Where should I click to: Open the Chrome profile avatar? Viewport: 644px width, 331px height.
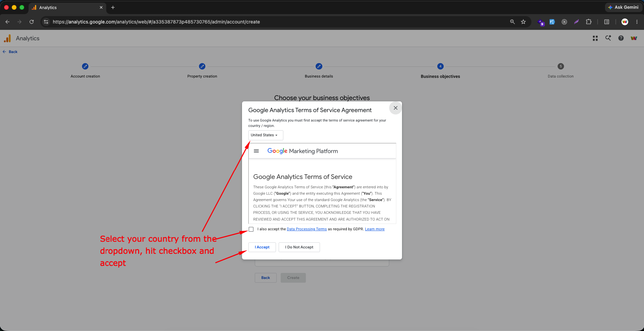[x=625, y=22]
